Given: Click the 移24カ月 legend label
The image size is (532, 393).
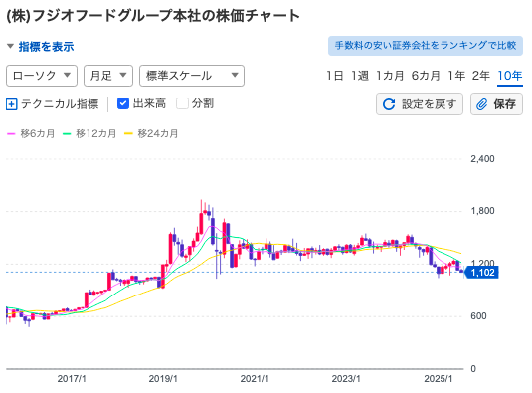Looking at the screenshot, I should 158,133.
